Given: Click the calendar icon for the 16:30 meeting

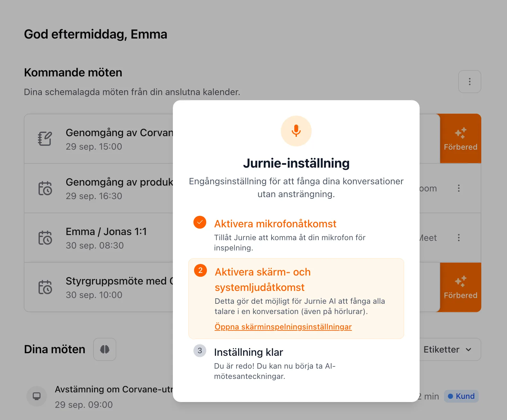Looking at the screenshot, I should point(45,188).
